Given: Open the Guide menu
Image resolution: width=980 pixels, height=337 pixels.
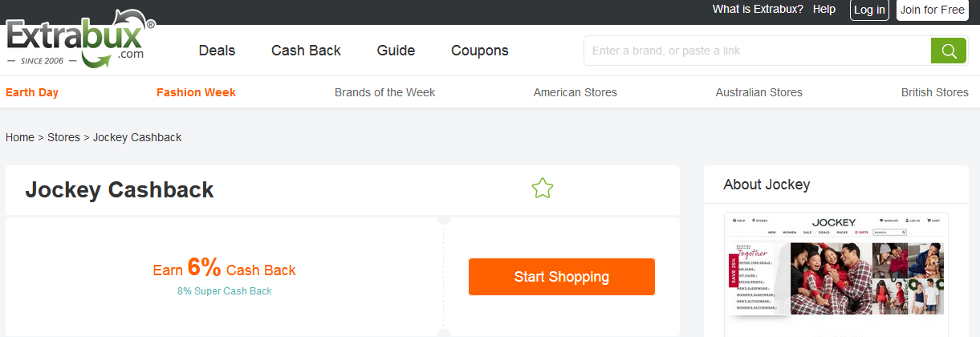Looking at the screenshot, I should click(x=396, y=51).
